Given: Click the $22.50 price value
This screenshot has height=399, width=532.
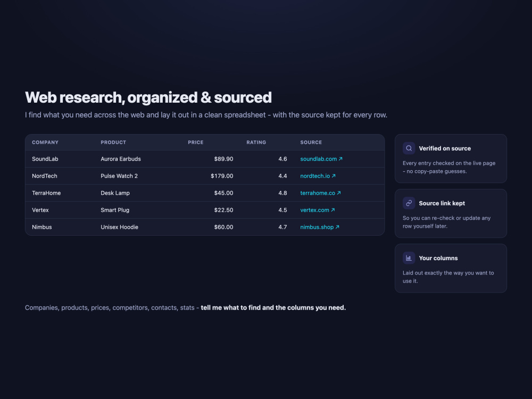Looking at the screenshot, I should (x=223, y=210).
